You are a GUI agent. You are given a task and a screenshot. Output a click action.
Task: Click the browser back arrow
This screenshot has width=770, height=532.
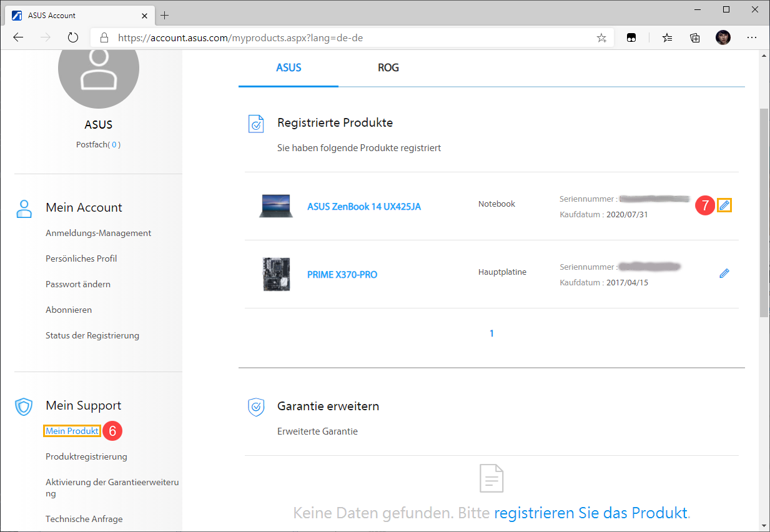click(x=18, y=37)
